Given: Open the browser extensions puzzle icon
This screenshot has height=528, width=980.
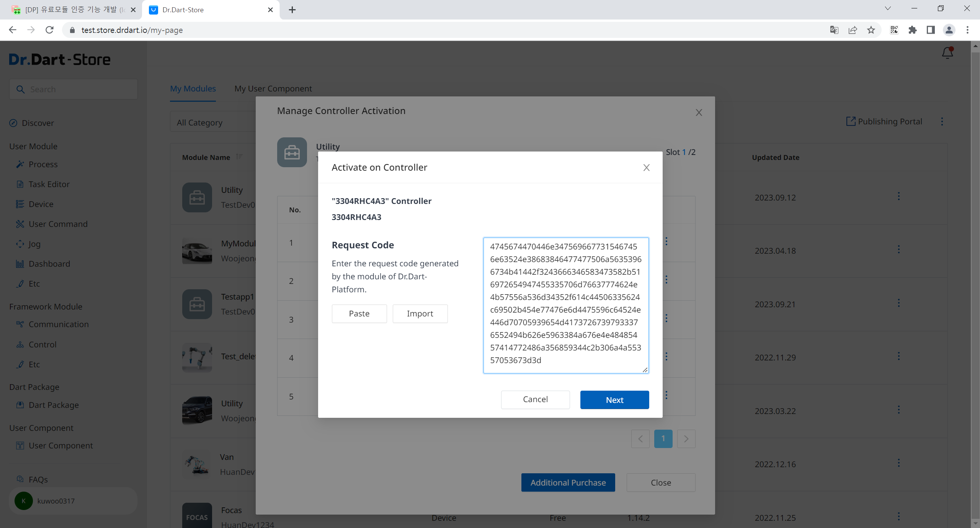Looking at the screenshot, I should click(x=912, y=30).
